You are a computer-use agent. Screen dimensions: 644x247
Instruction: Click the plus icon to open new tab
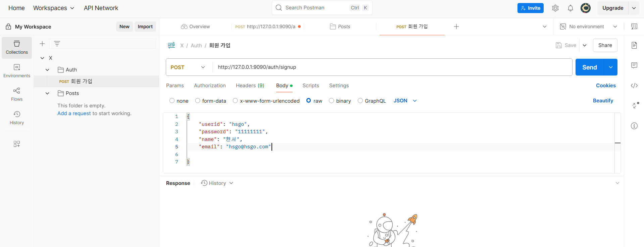[456, 27]
